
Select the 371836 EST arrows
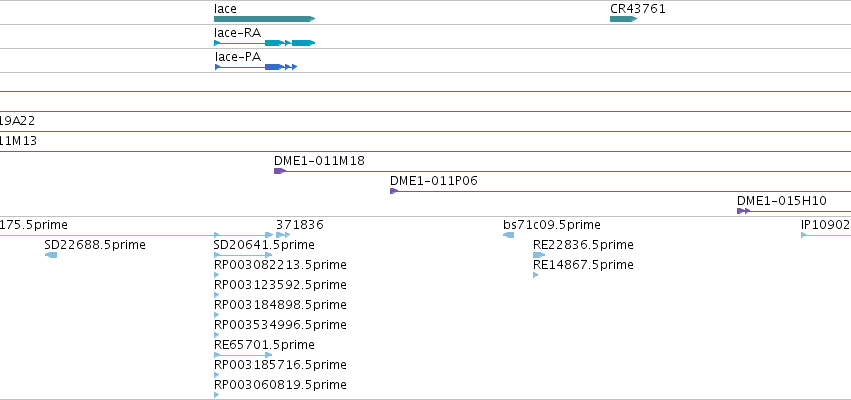pyautogui.click(x=283, y=235)
